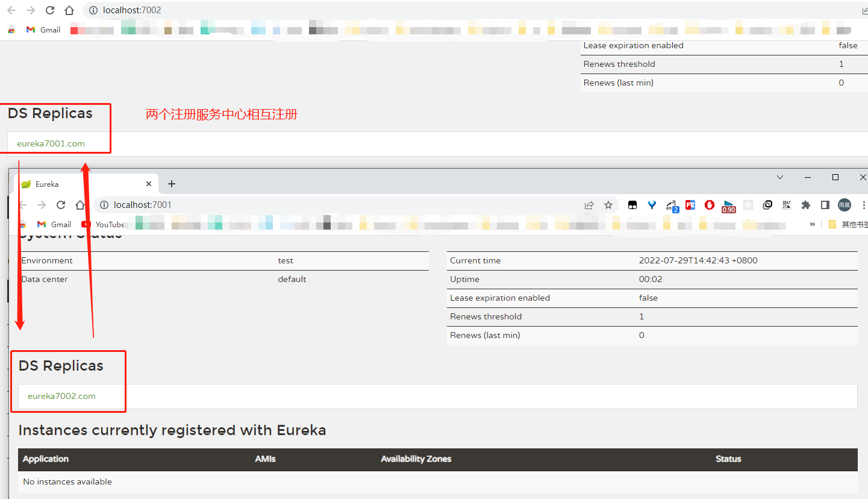
Task: Click the current time value 2022-07-29T14:42:43
Action: (698, 260)
